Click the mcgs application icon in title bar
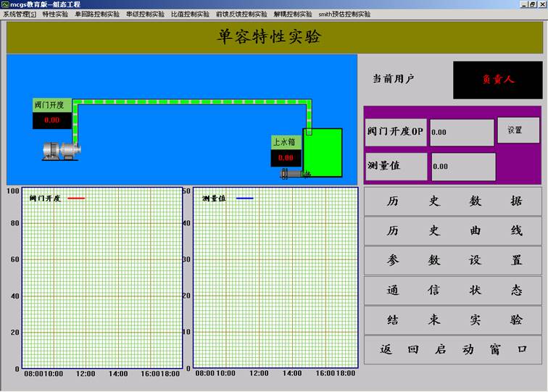548x392 pixels. point(5,4)
